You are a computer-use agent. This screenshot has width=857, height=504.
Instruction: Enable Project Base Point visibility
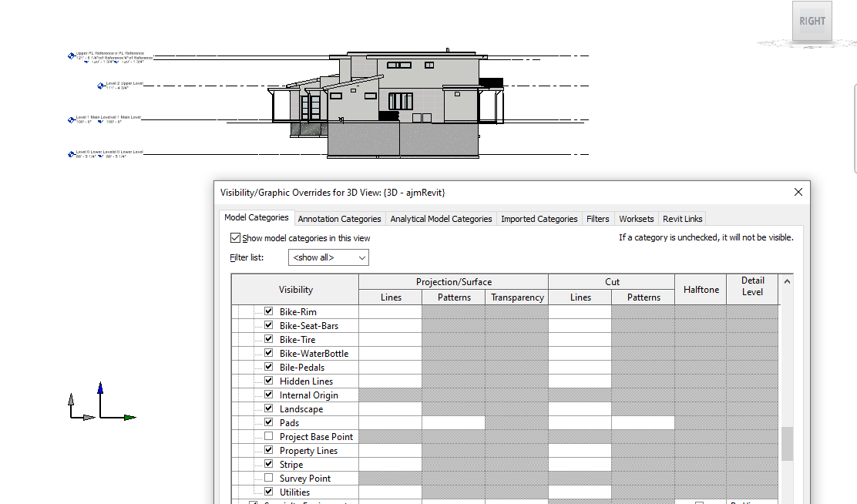[x=268, y=436]
